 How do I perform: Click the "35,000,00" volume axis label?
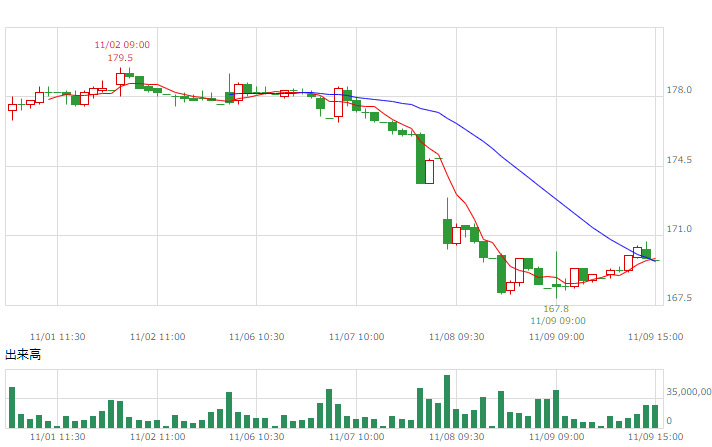pyautogui.click(x=688, y=392)
